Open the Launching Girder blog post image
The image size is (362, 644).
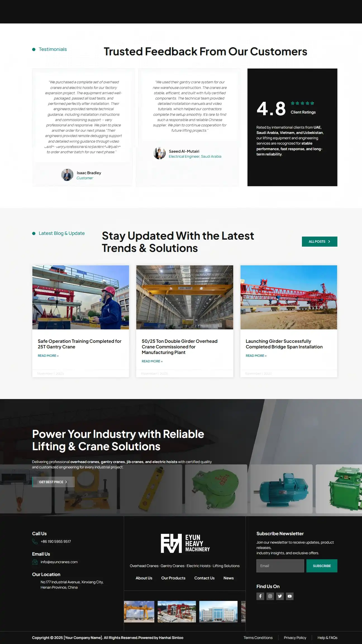(289, 297)
